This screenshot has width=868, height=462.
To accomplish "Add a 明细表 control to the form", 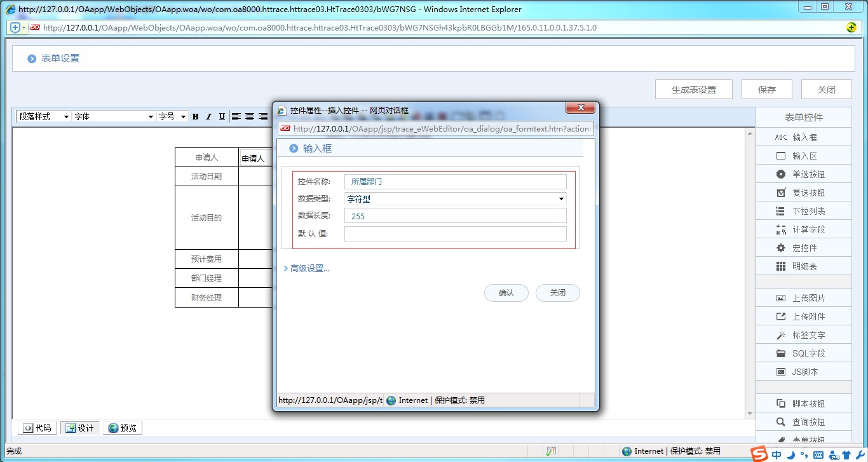I will click(x=803, y=266).
